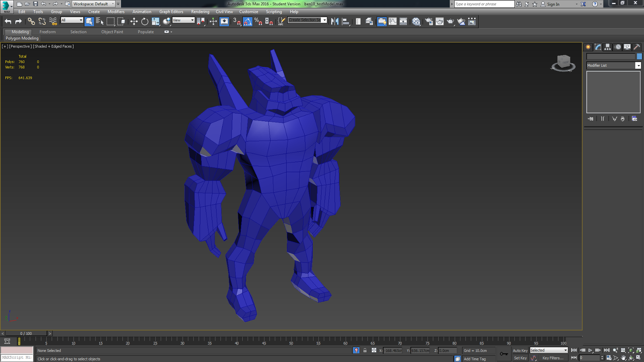This screenshot has height=362, width=644.
Task: Open the Motion tab in the command panel
Action: coord(618,47)
